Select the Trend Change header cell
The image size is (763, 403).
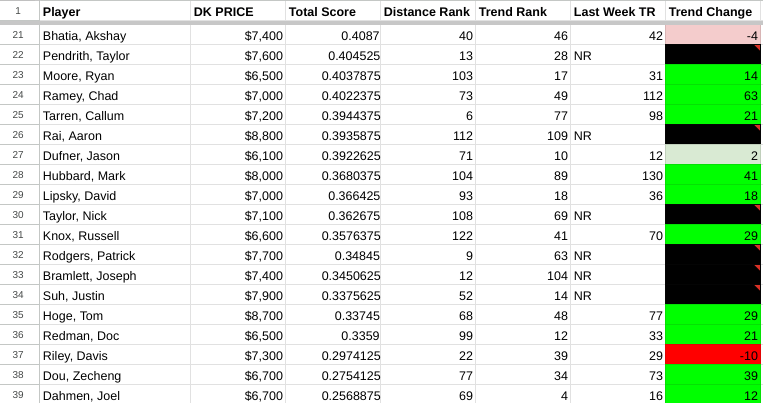[x=713, y=11]
